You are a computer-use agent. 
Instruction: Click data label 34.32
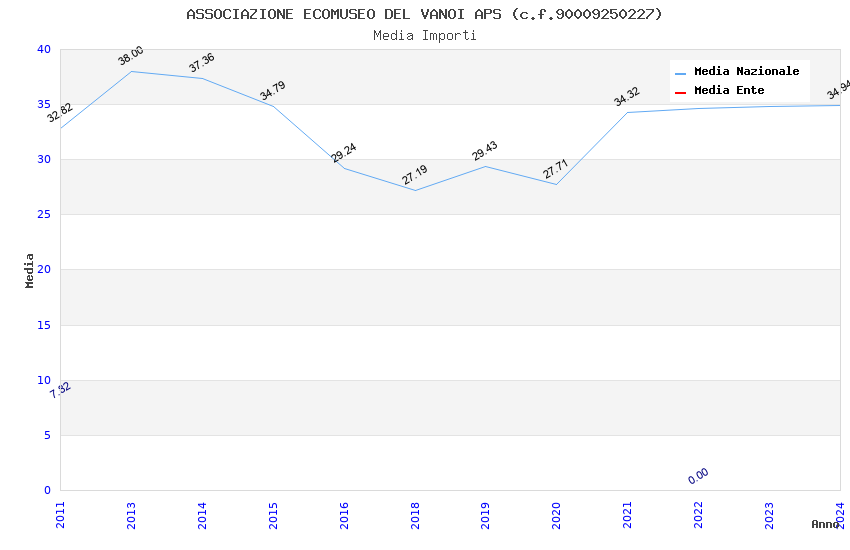627,96
